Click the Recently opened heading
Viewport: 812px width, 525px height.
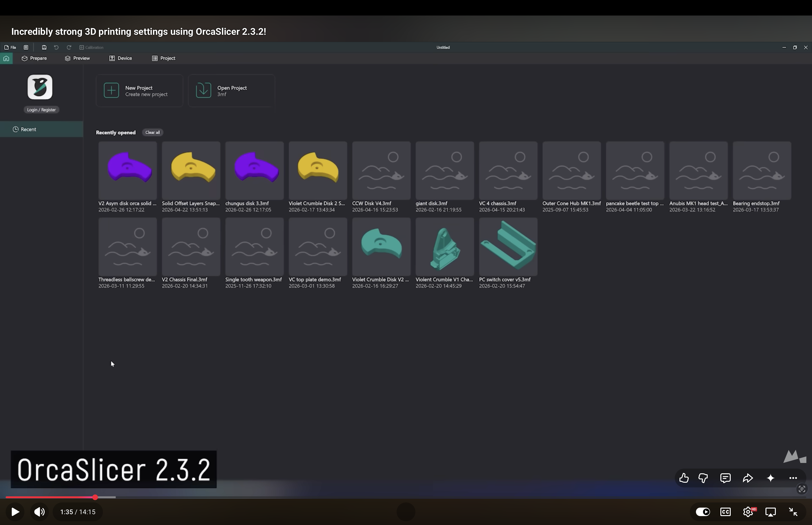point(116,132)
